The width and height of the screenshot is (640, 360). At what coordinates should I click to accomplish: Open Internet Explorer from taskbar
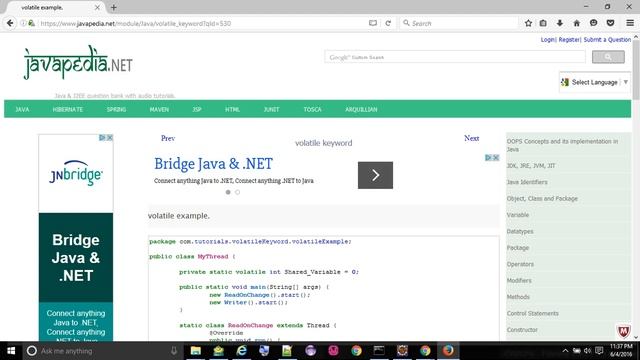point(242,351)
